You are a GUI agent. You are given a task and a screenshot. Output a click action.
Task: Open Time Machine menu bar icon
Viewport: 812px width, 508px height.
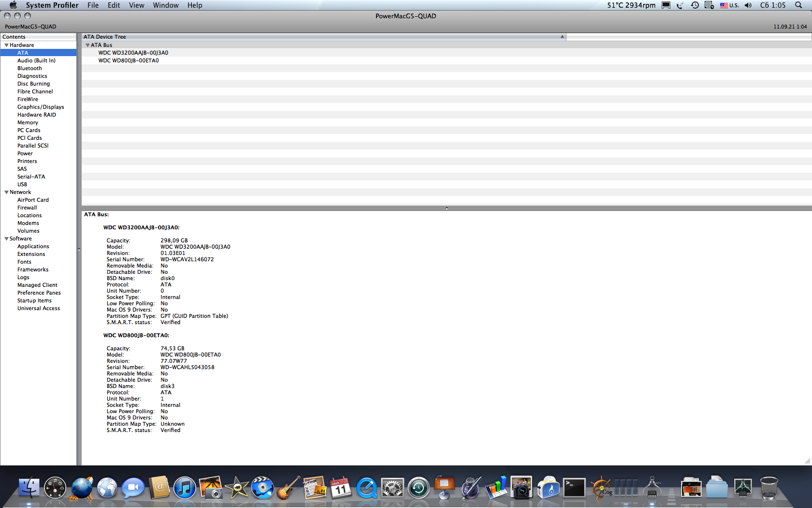click(x=695, y=5)
